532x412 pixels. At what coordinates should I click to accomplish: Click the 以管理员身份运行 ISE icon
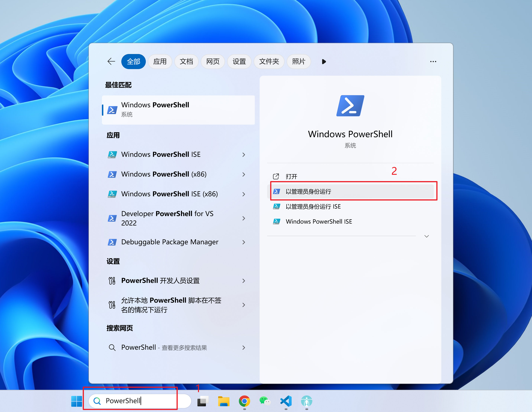click(277, 207)
